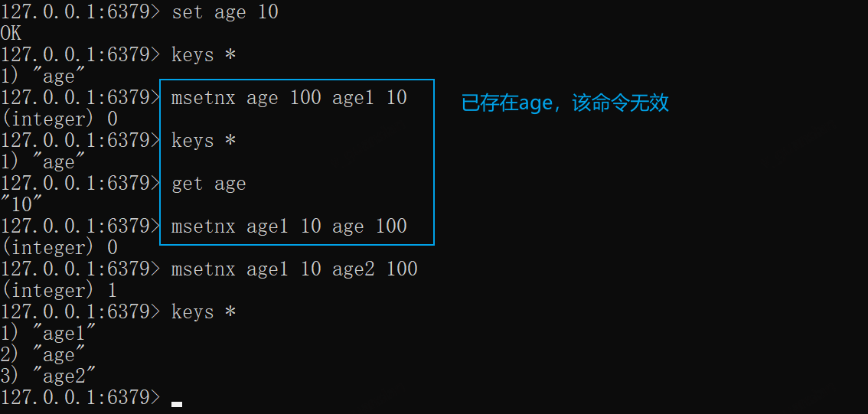Select the "msetnx age1 10 age 100" command
868x414 pixels.
pyautogui.click(x=289, y=227)
